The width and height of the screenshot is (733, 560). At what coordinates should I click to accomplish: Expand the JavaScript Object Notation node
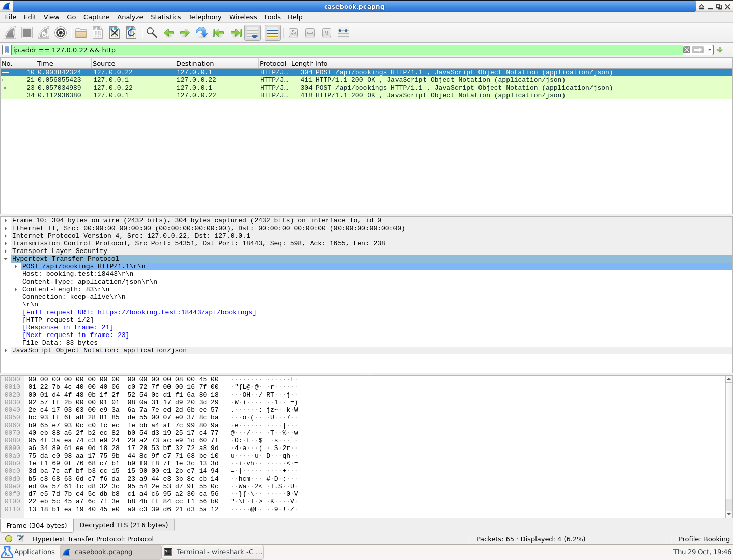pos(6,351)
